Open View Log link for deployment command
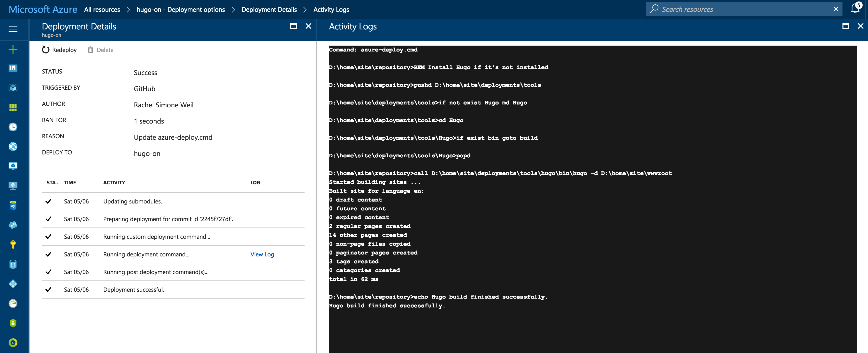This screenshot has width=868, height=353. click(x=262, y=254)
